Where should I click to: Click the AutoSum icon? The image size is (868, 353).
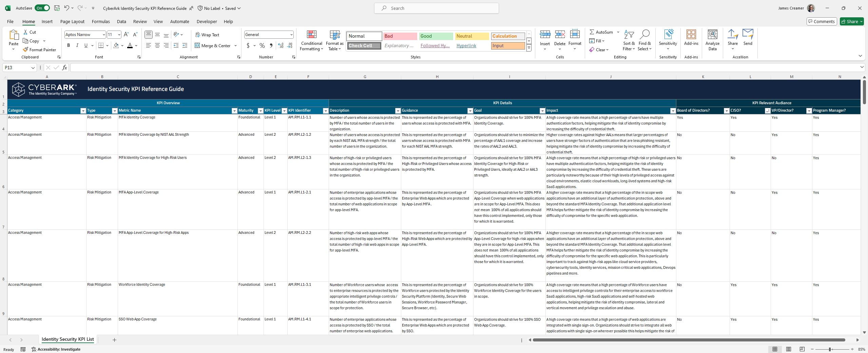(592, 32)
